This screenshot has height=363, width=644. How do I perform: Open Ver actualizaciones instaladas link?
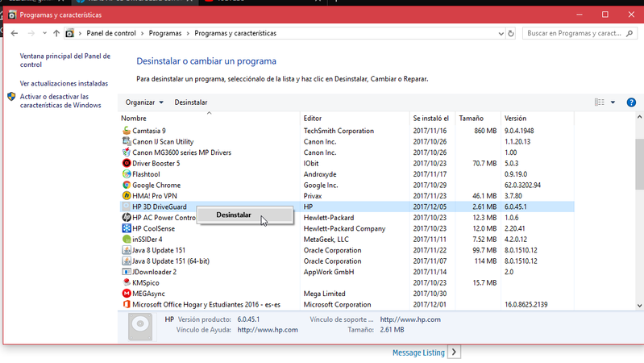(64, 83)
